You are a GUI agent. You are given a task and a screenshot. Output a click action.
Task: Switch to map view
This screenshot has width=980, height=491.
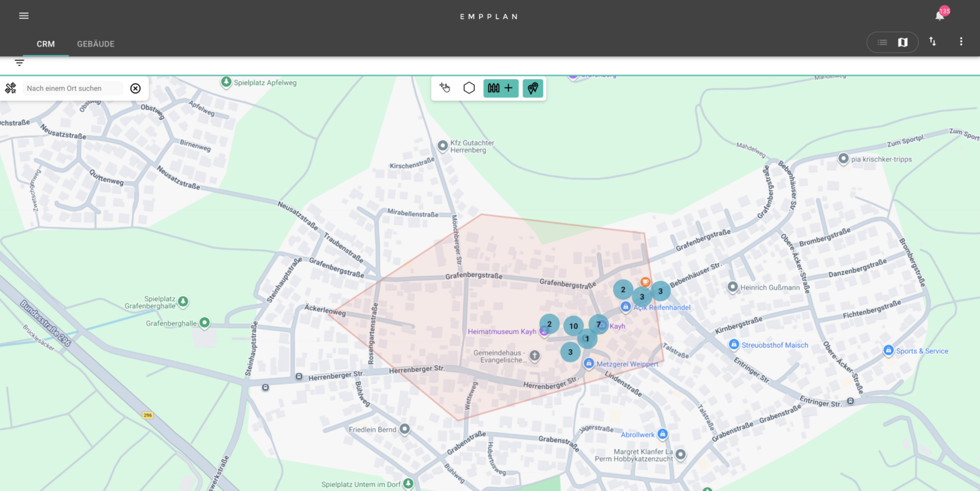coord(903,42)
